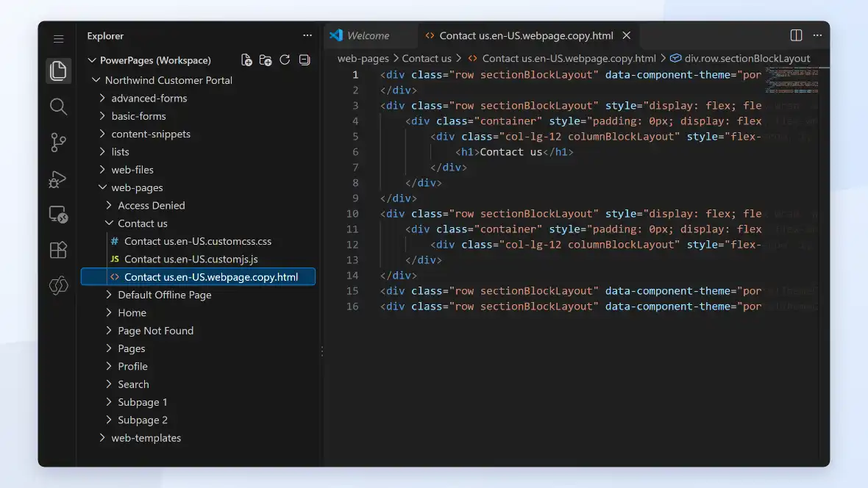Expand the Access Denied folder

(109, 205)
